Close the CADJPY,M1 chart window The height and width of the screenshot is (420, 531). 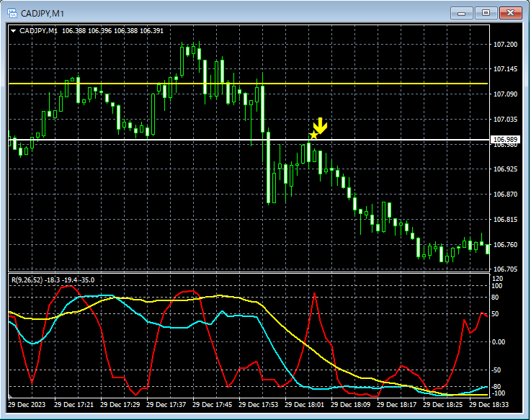pos(511,13)
